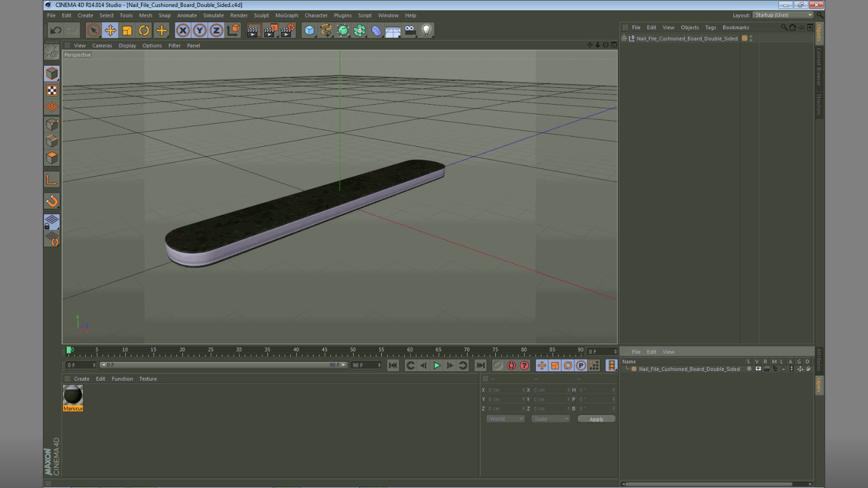Open the spline pen tool icon
The width and height of the screenshot is (868, 488).
[x=326, y=30]
